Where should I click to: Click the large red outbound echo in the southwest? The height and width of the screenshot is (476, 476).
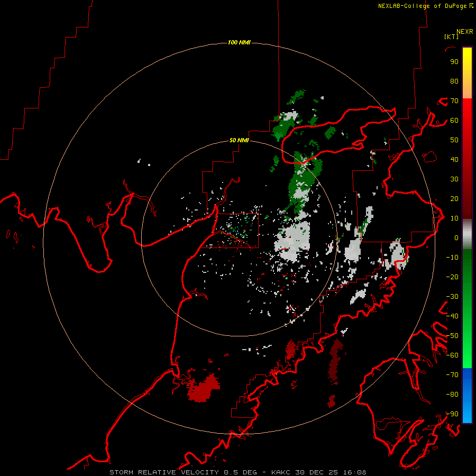tap(203, 389)
